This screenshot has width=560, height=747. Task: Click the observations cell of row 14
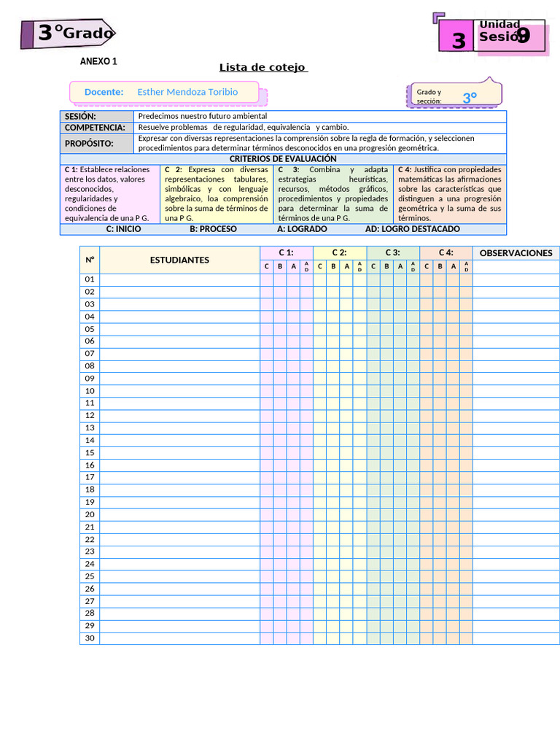(516, 441)
